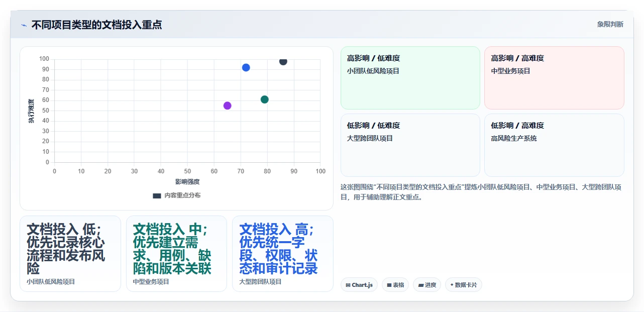Select the blue scatter data point
This screenshot has width=644, height=312.
(x=246, y=67)
